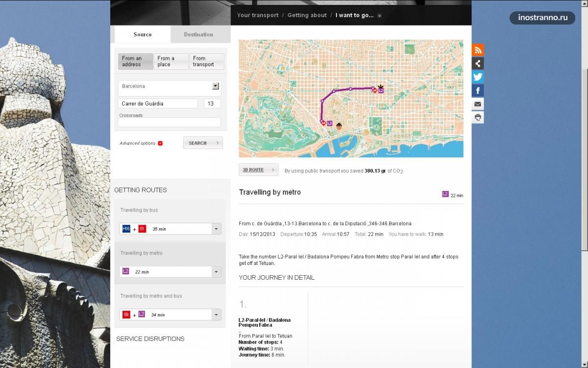The height and width of the screenshot is (368, 588).
Task: Click the destination marker on the map
Action: click(380, 88)
